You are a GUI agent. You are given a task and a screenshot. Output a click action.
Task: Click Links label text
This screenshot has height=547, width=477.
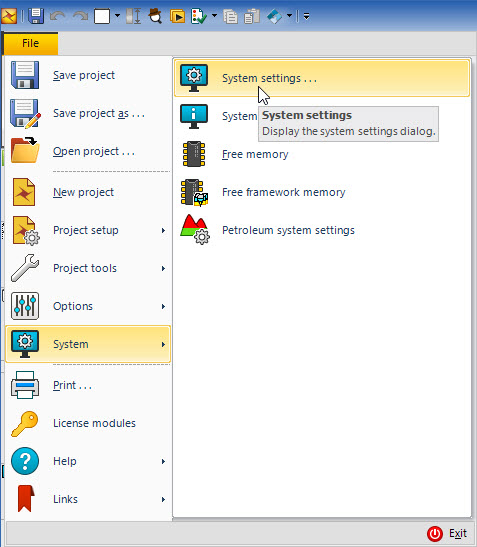(65, 499)
